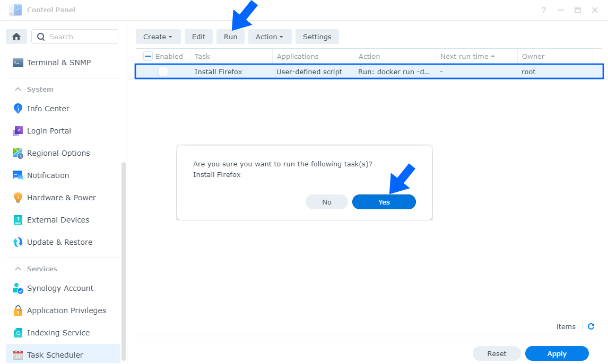The height and width of the screenshot is (364, 608).
Task: Open the Settings button
Action: pos(317,37)
